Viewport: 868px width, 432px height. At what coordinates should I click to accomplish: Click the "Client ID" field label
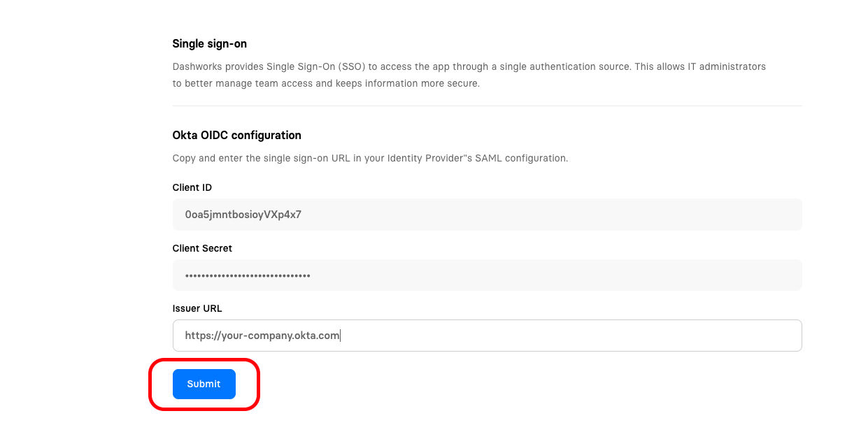(192, 187)
